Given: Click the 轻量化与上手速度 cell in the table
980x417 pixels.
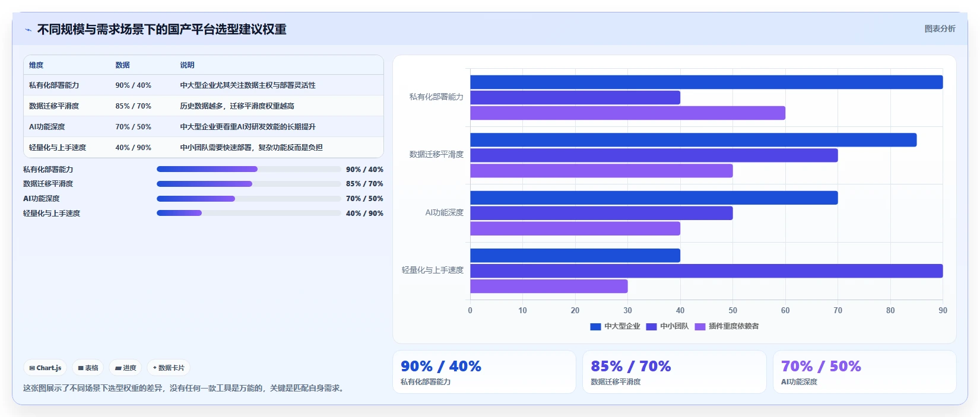Looking at the screenshot, I should 58,148.
